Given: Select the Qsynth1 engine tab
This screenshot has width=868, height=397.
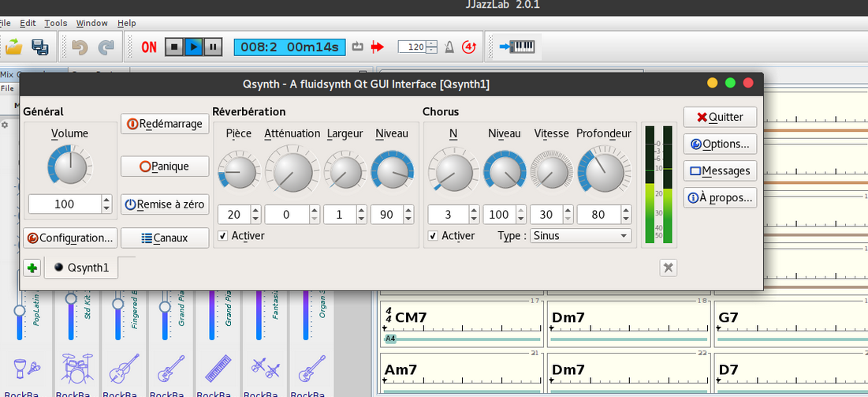Looking at the screenshot, I should click(82, 268).
